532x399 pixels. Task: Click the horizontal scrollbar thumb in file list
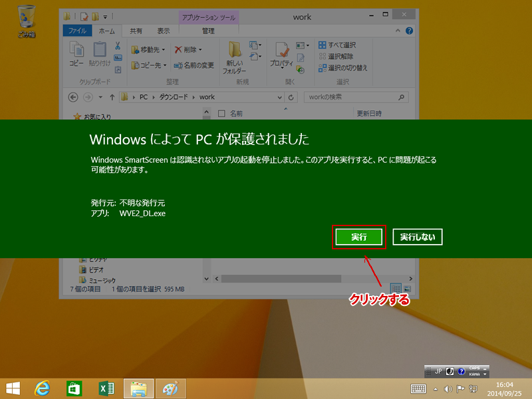point(281,279)
